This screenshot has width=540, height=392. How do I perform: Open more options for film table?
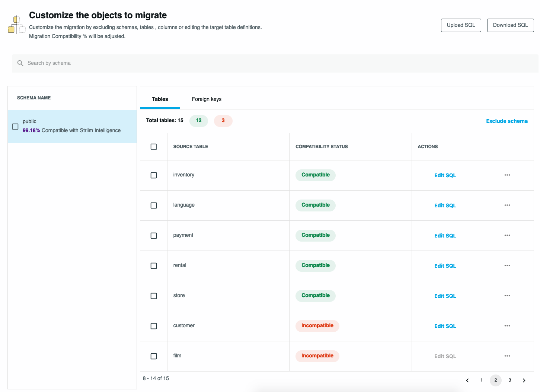(x=507, y=356)
